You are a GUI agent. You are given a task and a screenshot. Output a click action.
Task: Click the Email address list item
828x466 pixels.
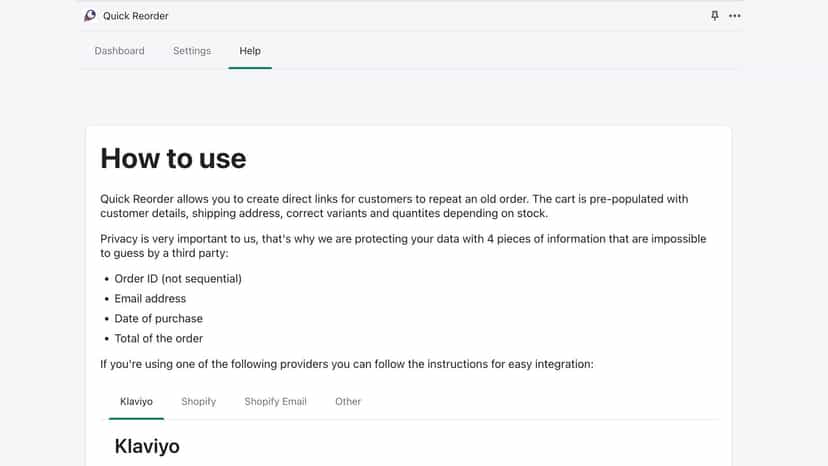pyautogui.click(x=150, y=299)
